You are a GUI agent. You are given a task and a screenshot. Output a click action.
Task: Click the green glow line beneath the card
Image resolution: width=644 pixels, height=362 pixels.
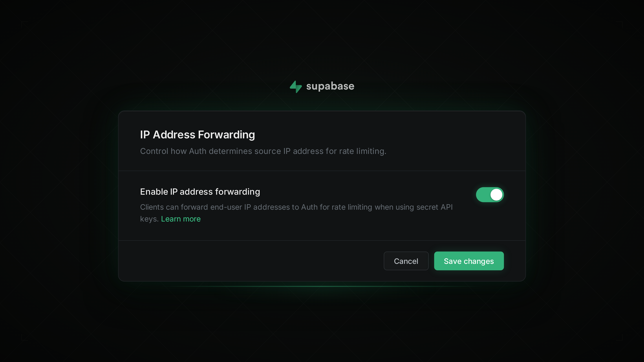pos(322,286)
